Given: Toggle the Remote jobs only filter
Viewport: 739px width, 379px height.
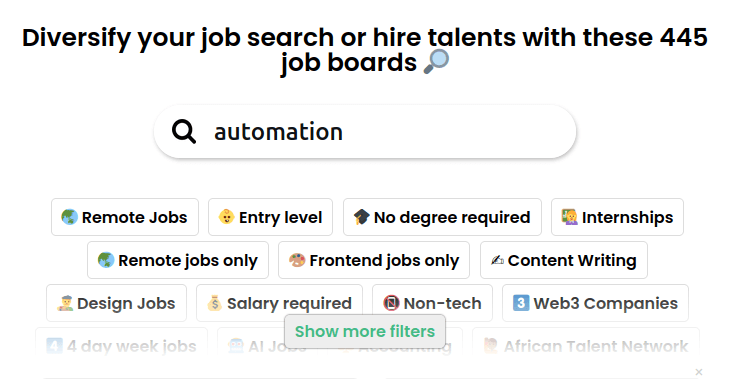Looking at the screenshot, I should (x=178, y=260).
